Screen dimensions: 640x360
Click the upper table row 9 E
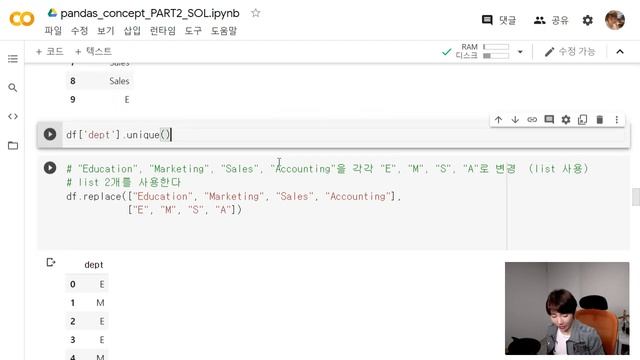tap(99, 99)
